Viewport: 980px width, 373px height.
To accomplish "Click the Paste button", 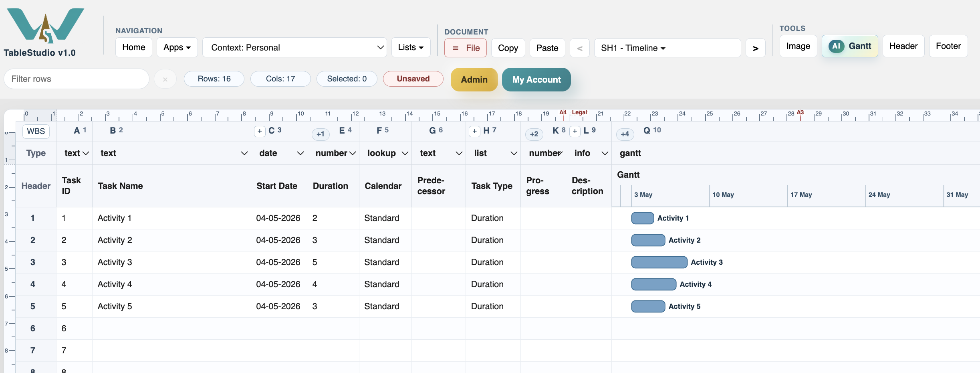I will click(547, 48).
